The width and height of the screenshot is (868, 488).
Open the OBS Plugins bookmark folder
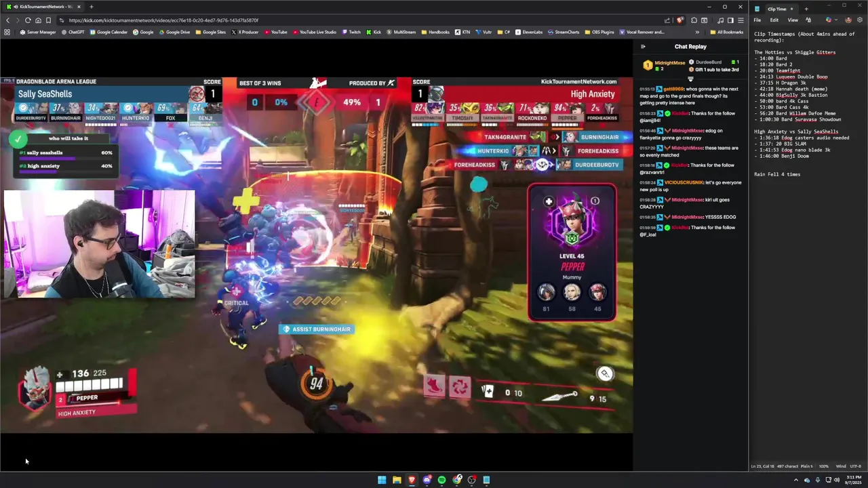(x=599, y=32)
